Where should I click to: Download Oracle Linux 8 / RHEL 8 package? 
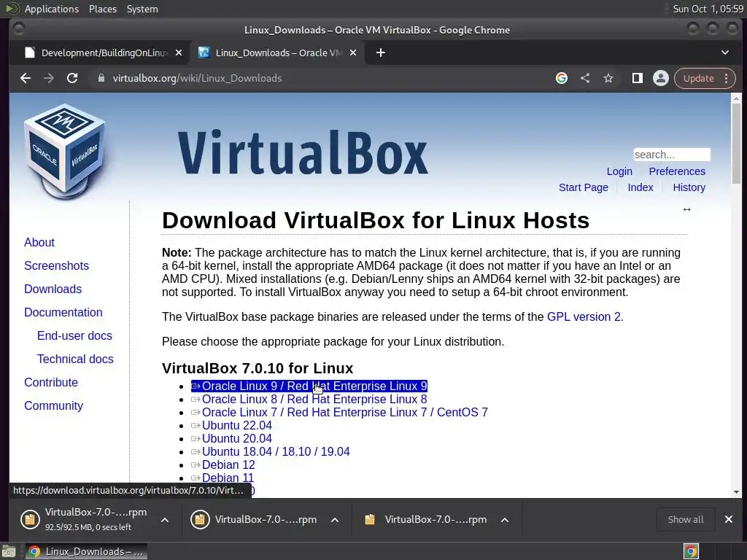pyautogui.click(x=309, y=399)
